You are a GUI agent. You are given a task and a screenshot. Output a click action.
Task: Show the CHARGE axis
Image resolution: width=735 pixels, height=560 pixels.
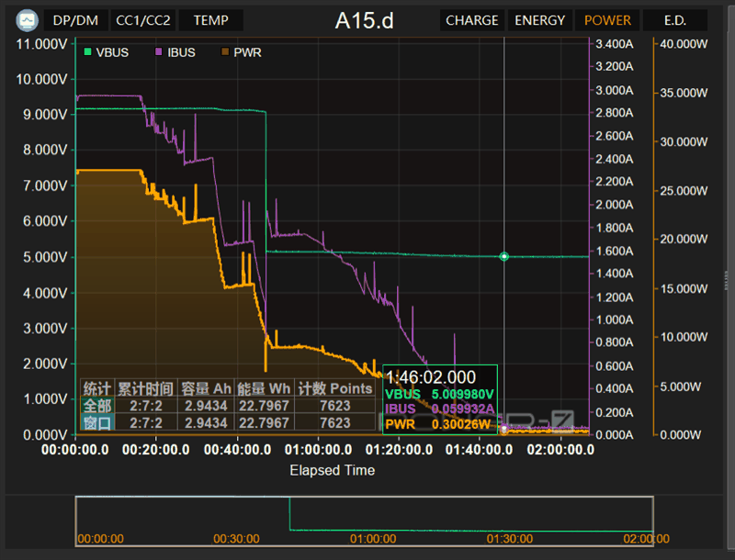(x=471, y=20)
